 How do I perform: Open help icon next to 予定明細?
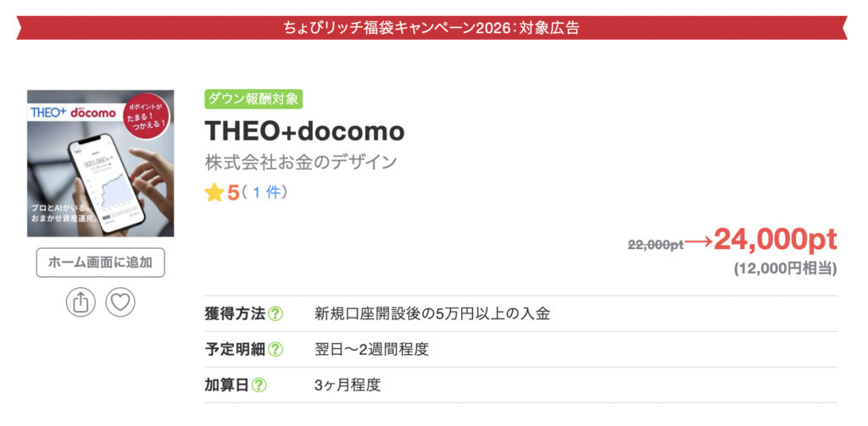[275, 349]
